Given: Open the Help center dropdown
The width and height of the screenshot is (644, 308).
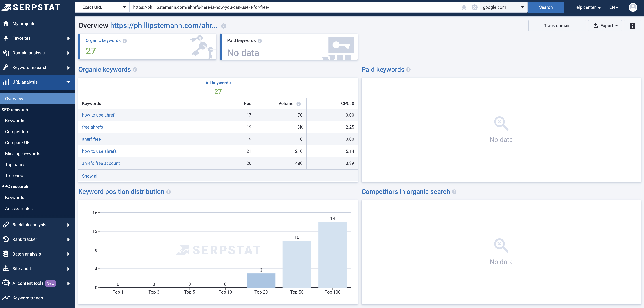Looking at the screenshot, I should [x=587, y=7].
